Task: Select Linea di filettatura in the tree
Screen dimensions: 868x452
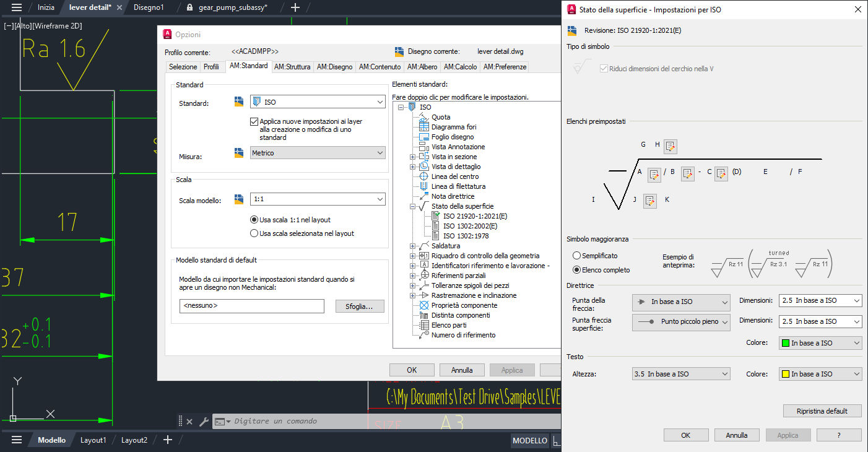Action: pos(458,186)
